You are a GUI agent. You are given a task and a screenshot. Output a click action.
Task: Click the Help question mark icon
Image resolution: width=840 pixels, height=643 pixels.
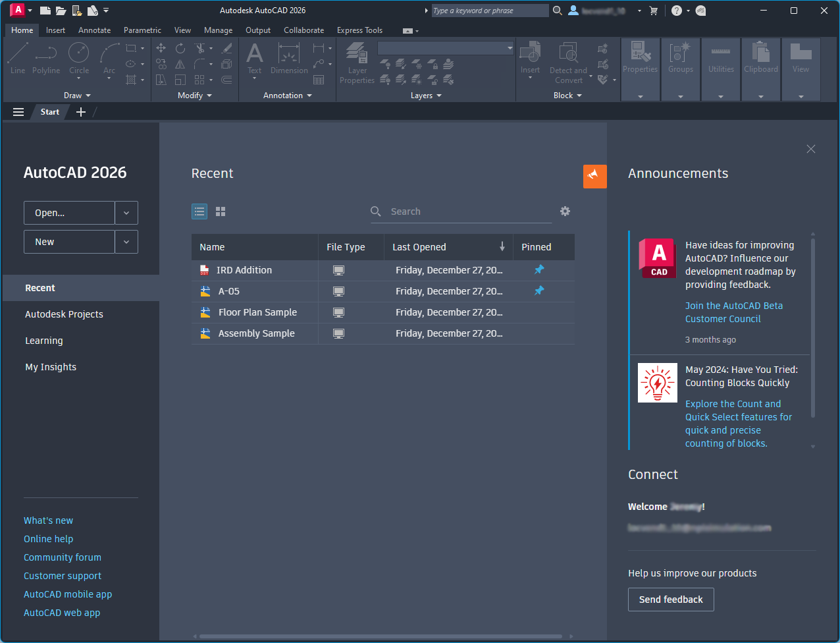677,11
